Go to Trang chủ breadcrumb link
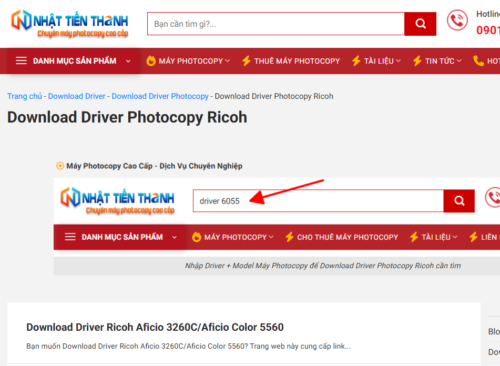Viewport: 500px width, 366px height. 25,96
